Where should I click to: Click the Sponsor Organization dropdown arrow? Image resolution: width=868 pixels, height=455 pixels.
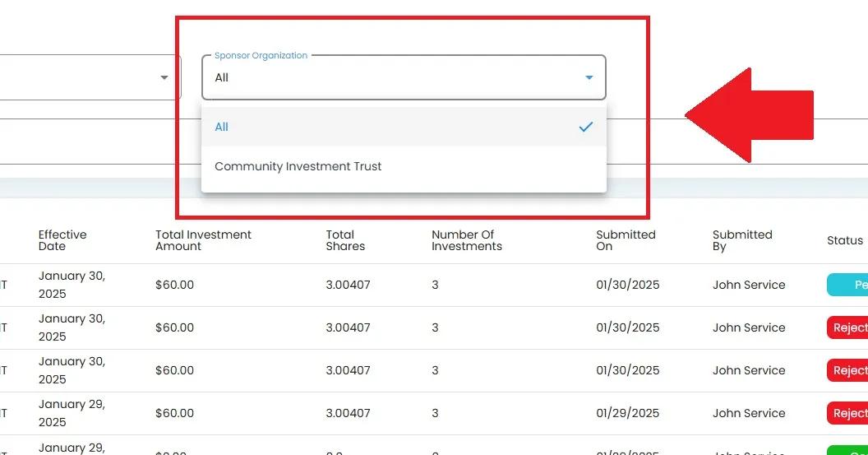click(x=589, y=78)
